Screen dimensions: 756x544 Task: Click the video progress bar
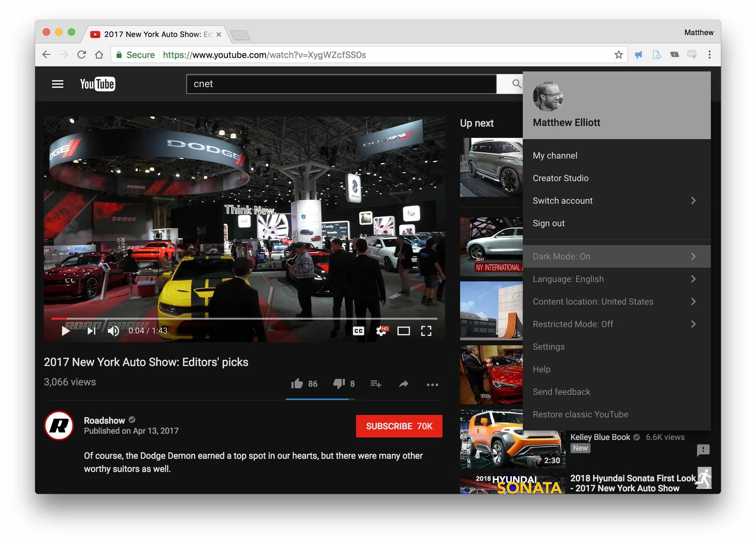[244, 319]
